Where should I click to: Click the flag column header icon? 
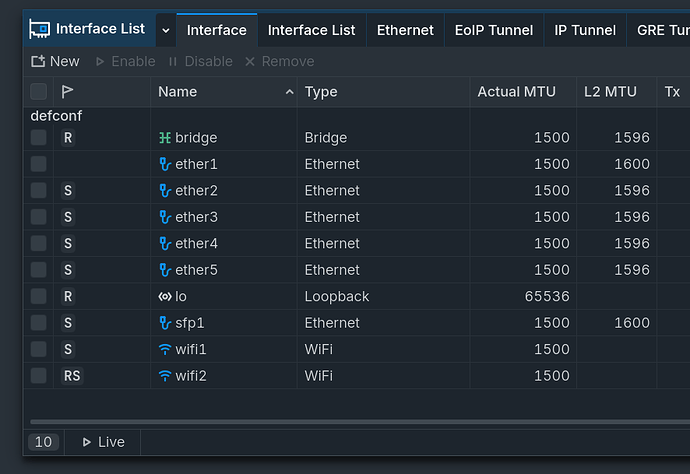(67, 92)
